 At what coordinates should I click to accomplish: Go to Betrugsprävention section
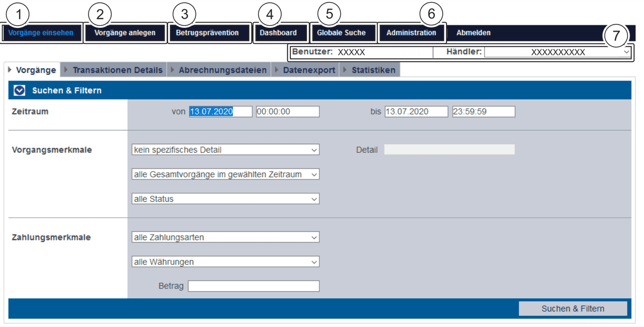(207, 33)
